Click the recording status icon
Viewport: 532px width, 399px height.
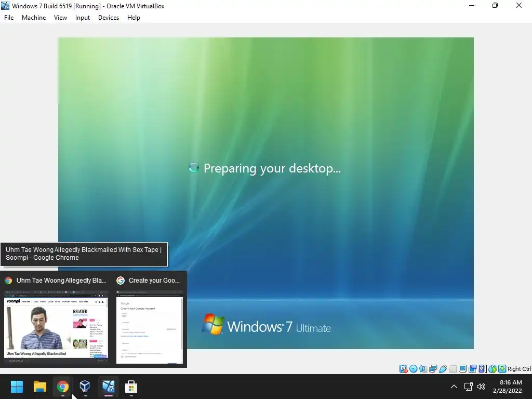[472, 369]
